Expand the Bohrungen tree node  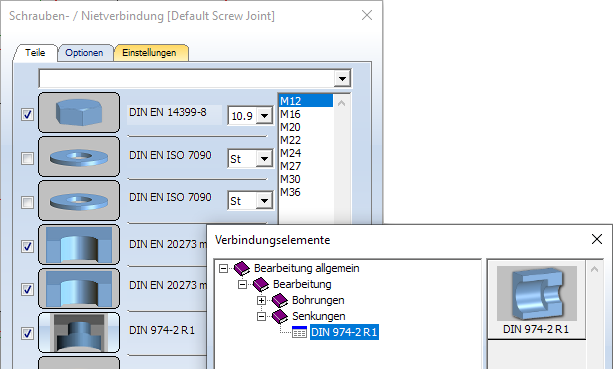(x=261, y=301)
